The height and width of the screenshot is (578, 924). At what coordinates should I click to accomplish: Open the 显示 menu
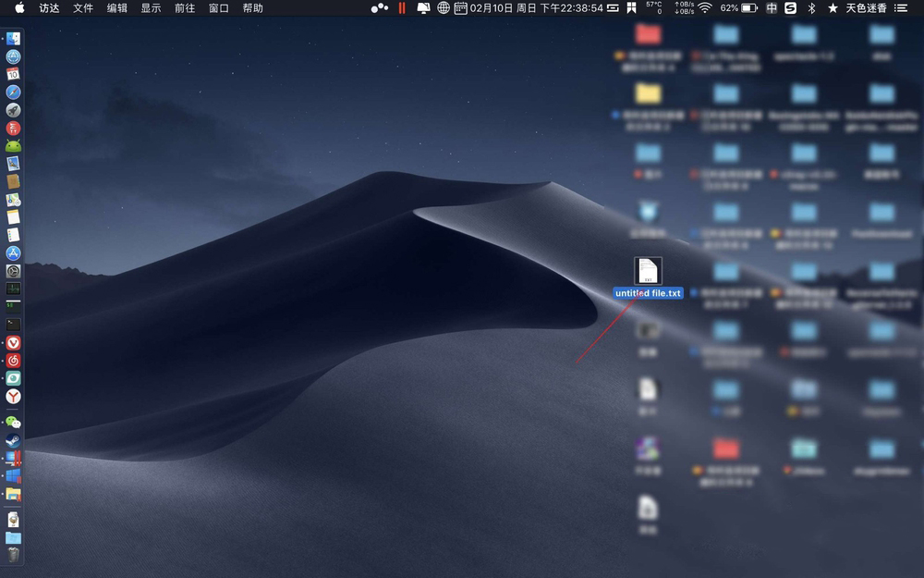click(x=151, y=7)
